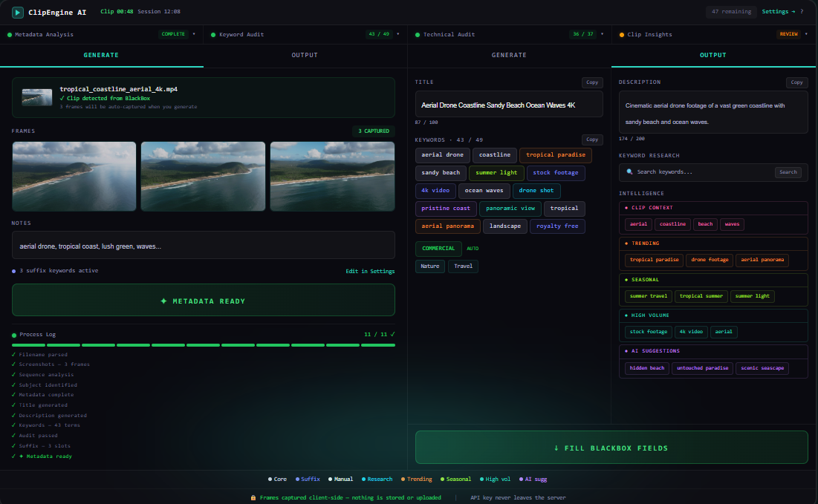
Task: Toggle the Travel category chip
Action: click(x=464, y=266)
